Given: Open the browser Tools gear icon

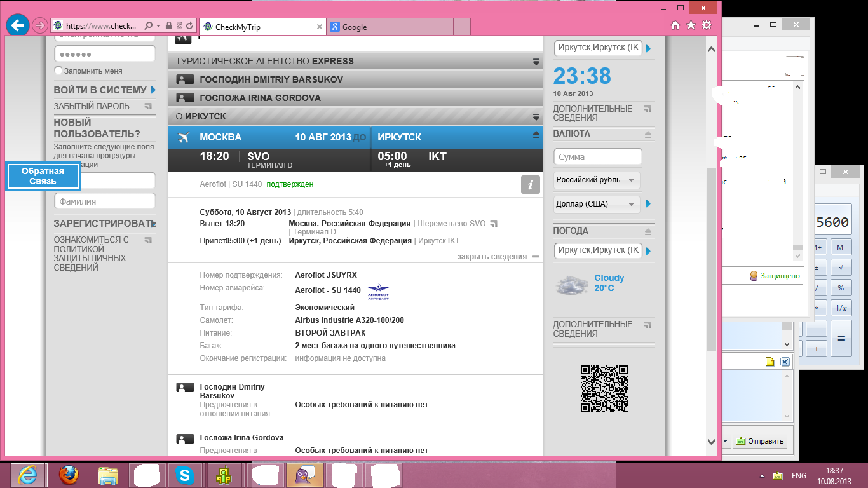Looking at the screenshot, I should click(x=706, y=25).
